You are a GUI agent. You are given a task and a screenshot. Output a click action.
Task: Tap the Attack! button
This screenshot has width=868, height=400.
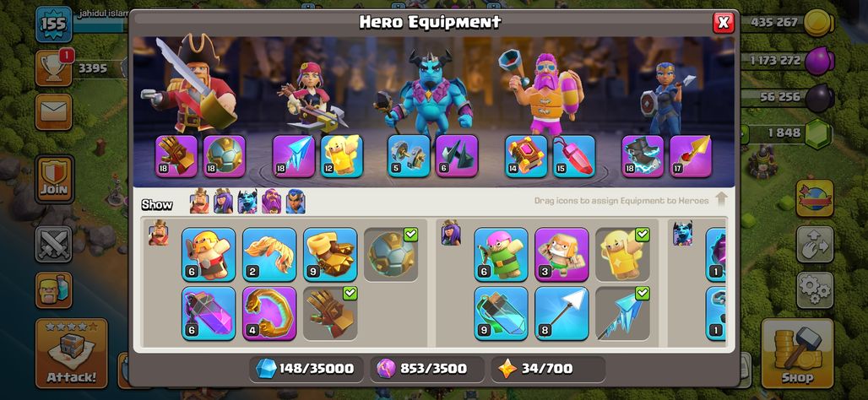click(x=72, y=354)
